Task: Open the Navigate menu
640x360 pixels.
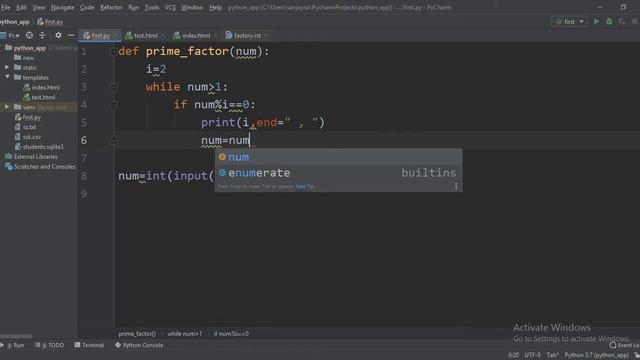Action: (x=62, y=7)
